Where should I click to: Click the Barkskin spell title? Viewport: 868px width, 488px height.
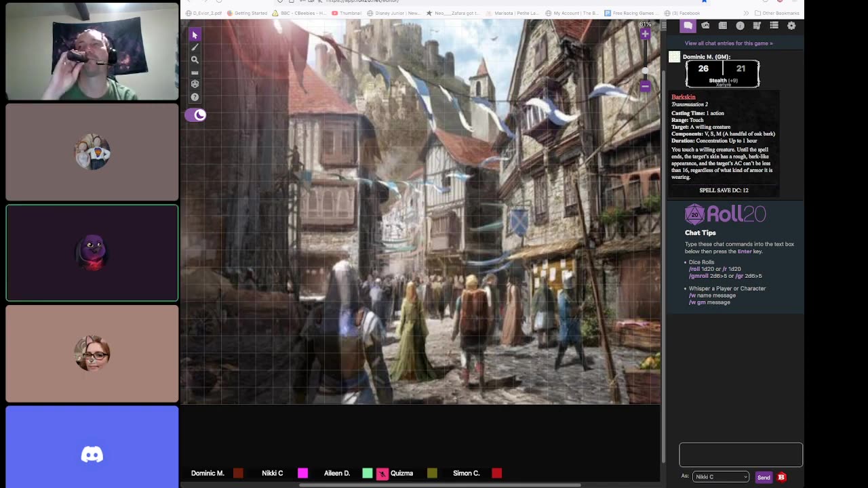[x=684, y=98]
